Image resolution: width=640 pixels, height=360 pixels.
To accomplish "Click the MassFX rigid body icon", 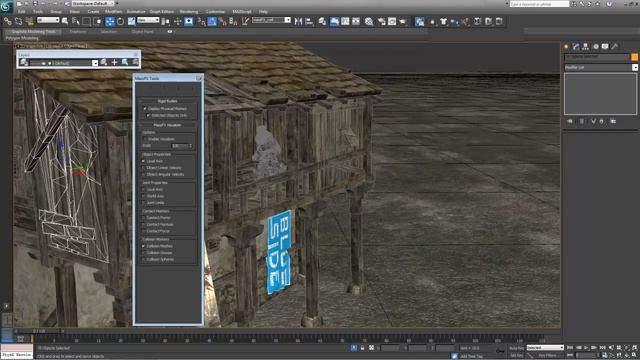I will pos(432,21).
